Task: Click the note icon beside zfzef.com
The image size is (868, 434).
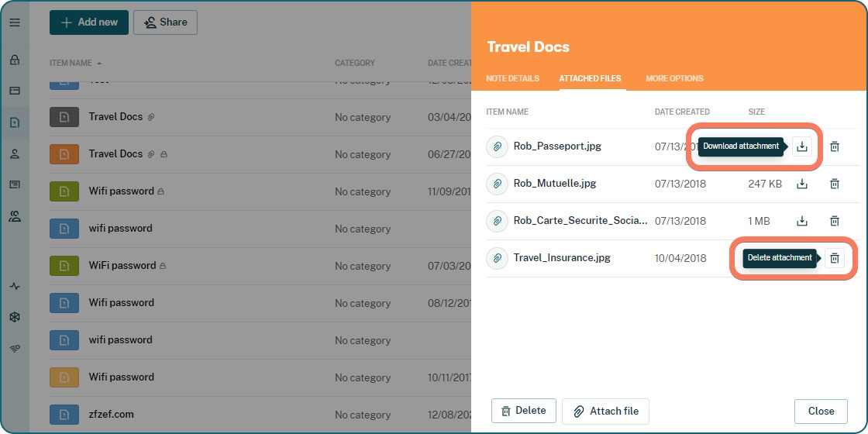Action: coord(64,414)
